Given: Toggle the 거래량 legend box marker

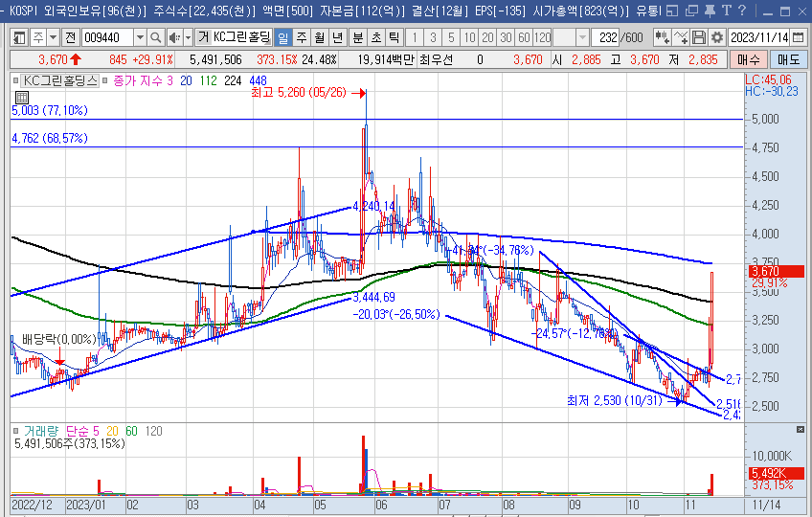Looking at the screenshot, I should click(x=15, y=431).
